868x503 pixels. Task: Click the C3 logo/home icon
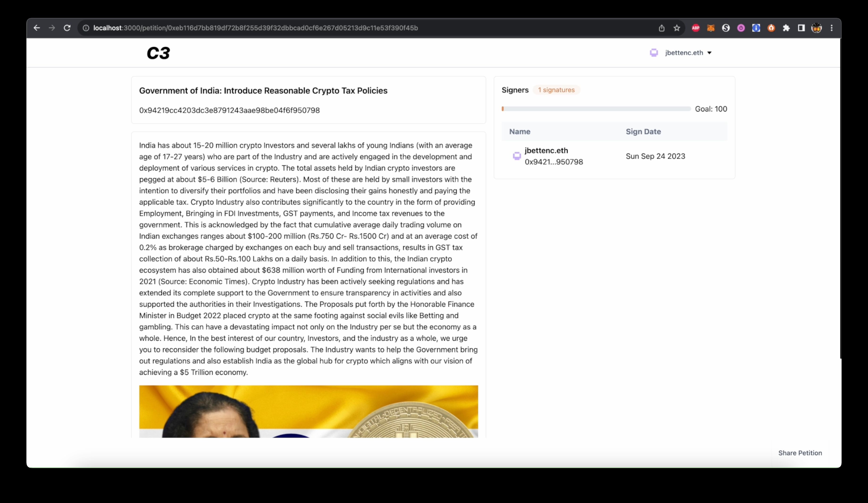coord(158,53)
